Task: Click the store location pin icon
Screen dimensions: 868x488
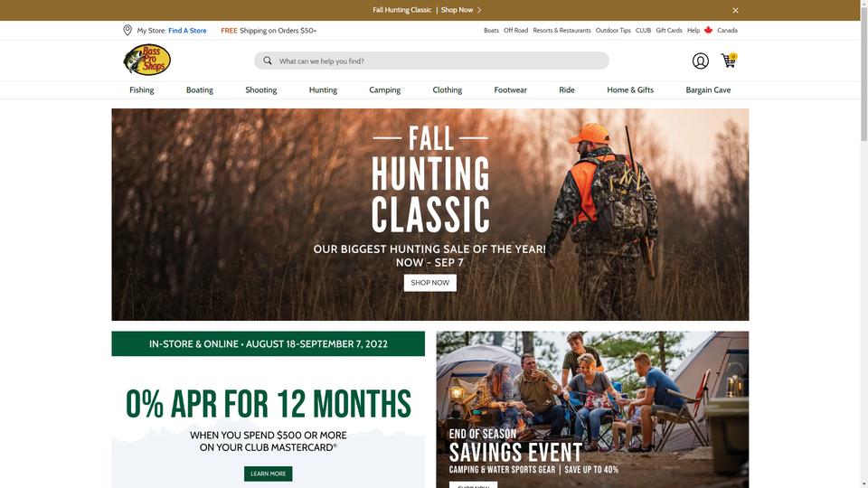Action: point(127,31)
